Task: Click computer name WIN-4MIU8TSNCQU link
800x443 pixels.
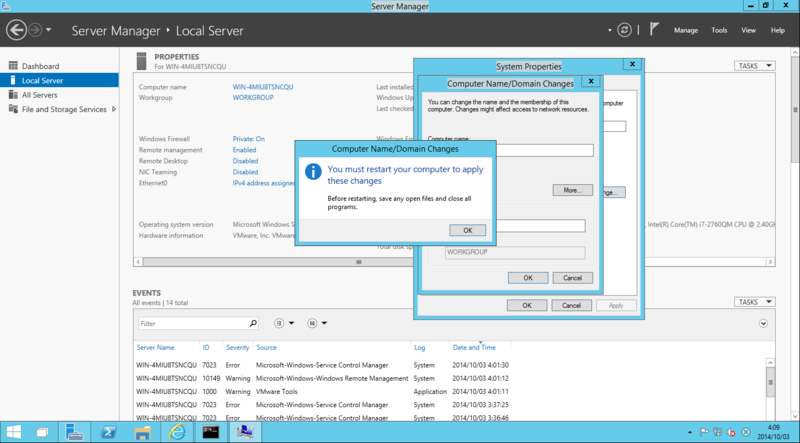Action: [x=263, y=87]
